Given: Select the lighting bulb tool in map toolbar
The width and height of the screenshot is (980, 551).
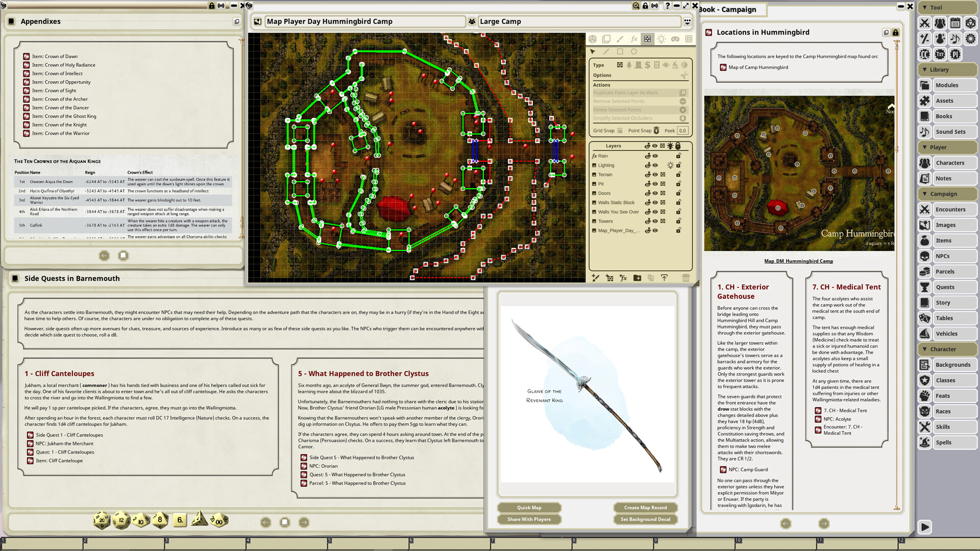Looking at the screenshot, I should coord(661,39).
